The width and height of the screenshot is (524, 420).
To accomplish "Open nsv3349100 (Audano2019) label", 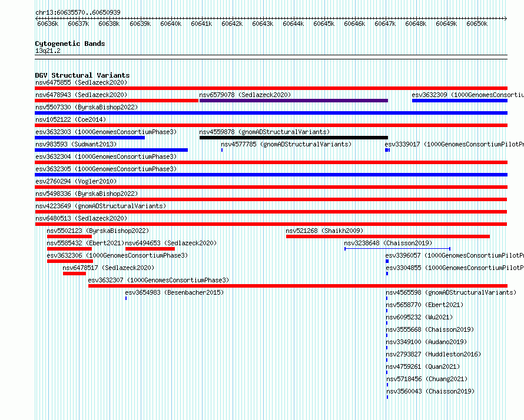I will [426, 342].
